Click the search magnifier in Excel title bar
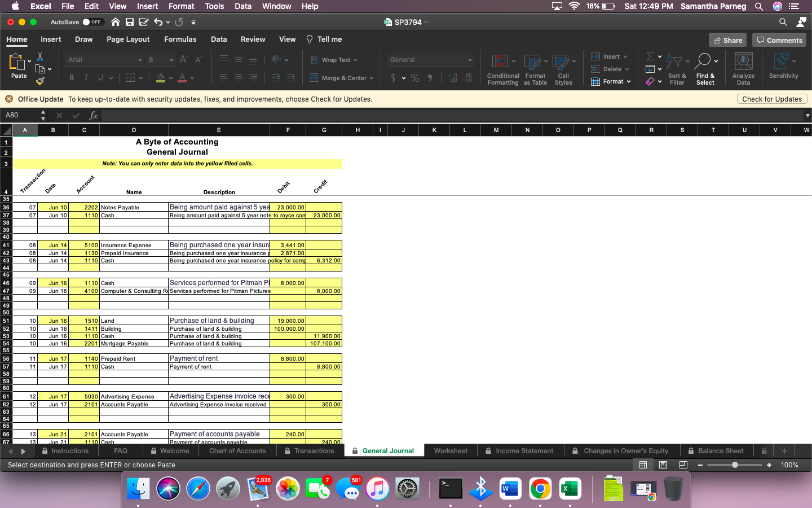This screenshot has height=508, width=812. 783,22
